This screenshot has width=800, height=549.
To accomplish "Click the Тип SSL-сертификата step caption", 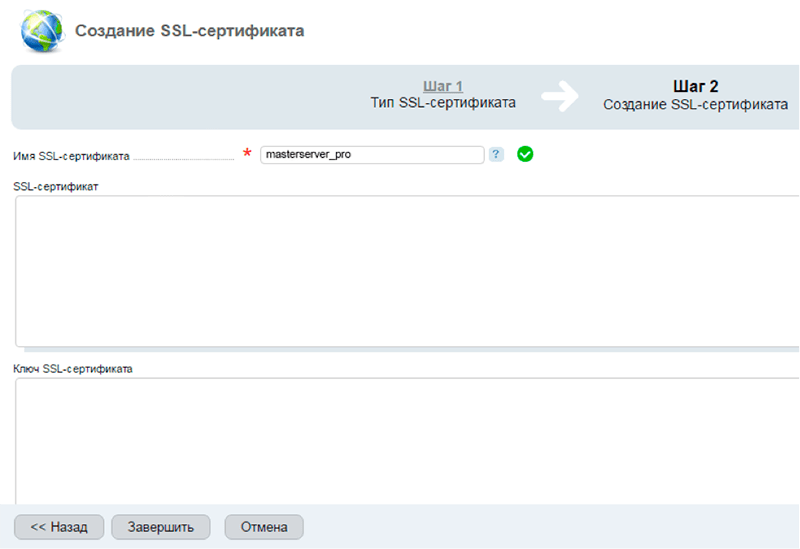I will point(442,103).
